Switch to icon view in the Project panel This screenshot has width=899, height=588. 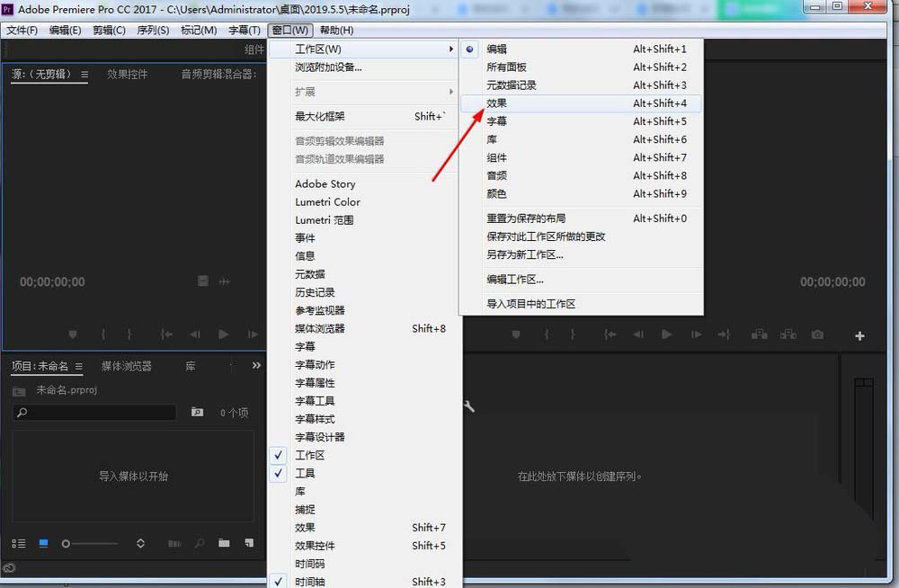(x=42, y=543)
